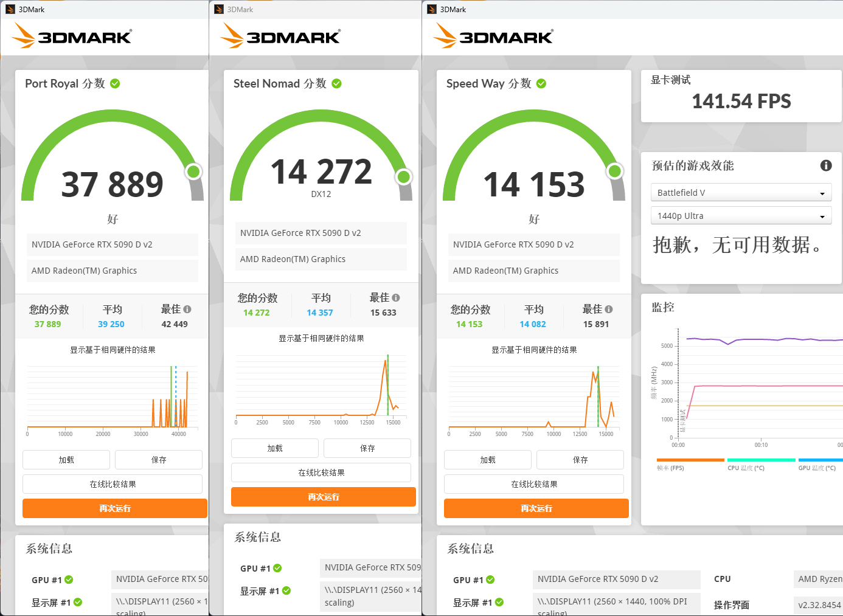
Task: Click the 3DMark logo above Port Royal score
Action: click(x=72, y=36)
